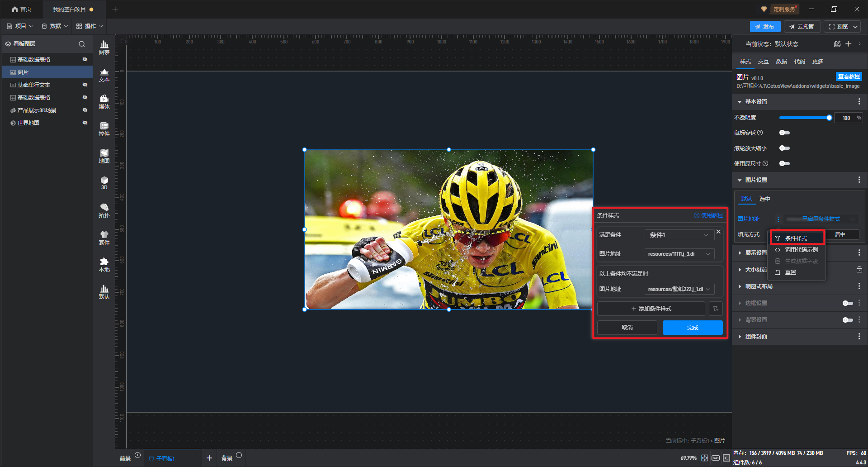The image size is (868, 467).
Task: Switch to the 代码 tab
Action: pyautogui.click(x=799, y=62)
